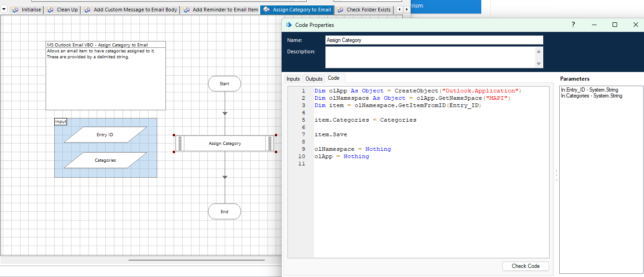Click the Code Properties window icon
Screen dimensions: 644x277
(x=288, y=25)
